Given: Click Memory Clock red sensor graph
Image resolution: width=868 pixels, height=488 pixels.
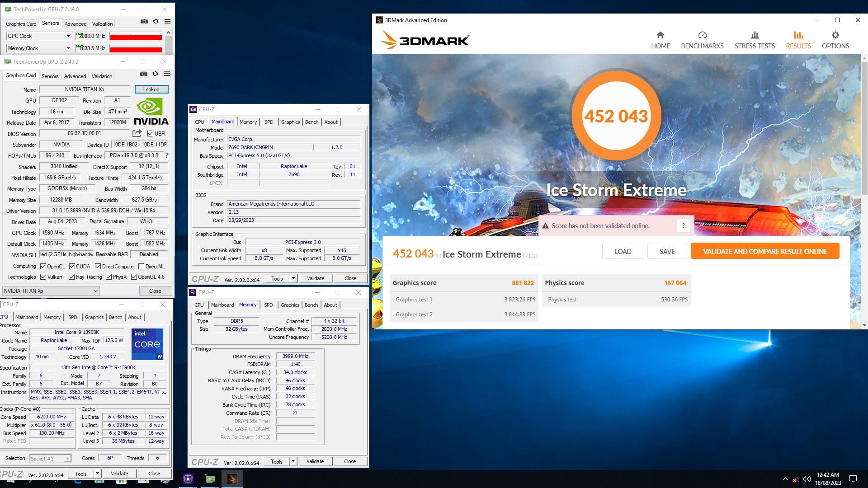Looking at the screenshot, I should tap(136, 49).
